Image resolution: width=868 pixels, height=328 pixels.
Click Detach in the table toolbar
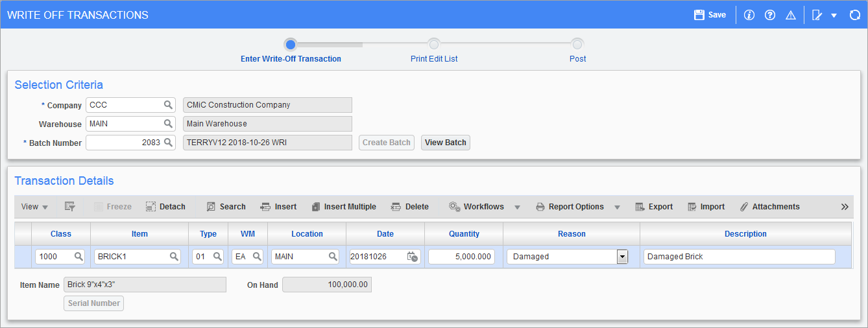pyautogui.click(x=165, y=207)
